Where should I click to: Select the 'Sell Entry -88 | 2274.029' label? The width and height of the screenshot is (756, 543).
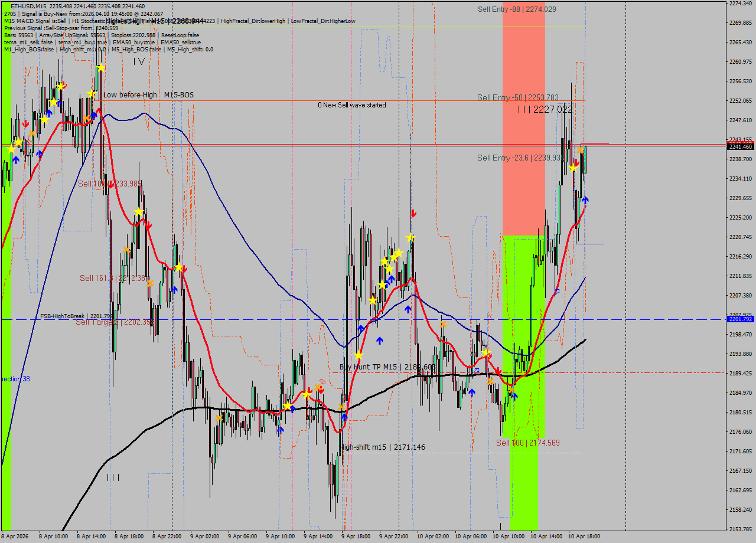coord(517,9)
